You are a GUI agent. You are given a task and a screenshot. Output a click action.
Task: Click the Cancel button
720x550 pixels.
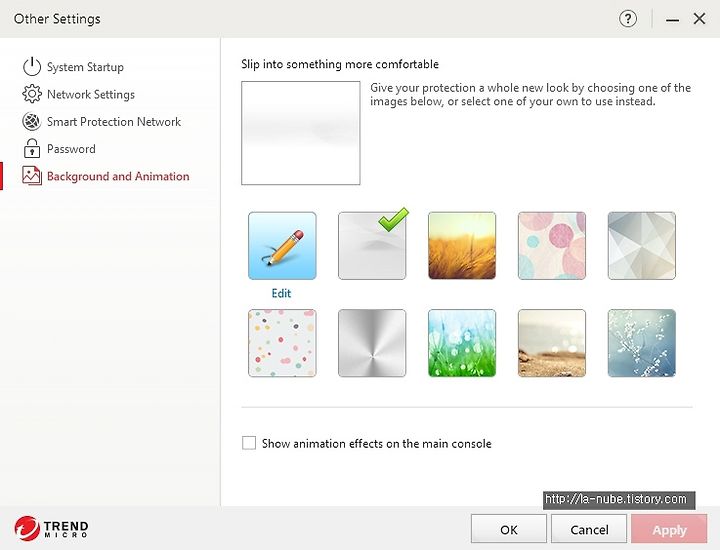pos(589,529)
